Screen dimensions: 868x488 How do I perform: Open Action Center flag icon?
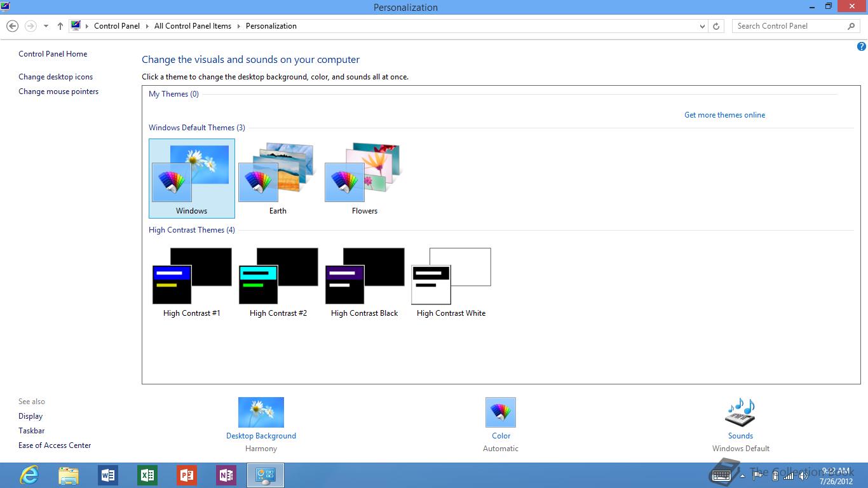click(758, 475)
